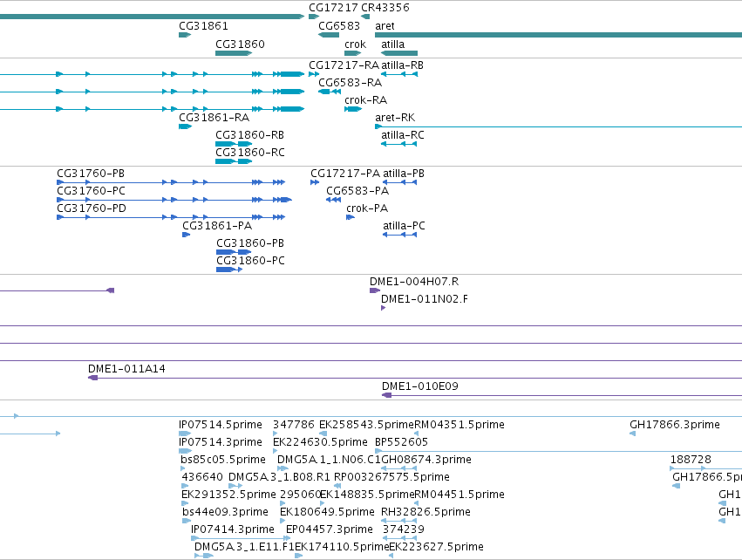Select the CG31860-RC transcript label

250,153
